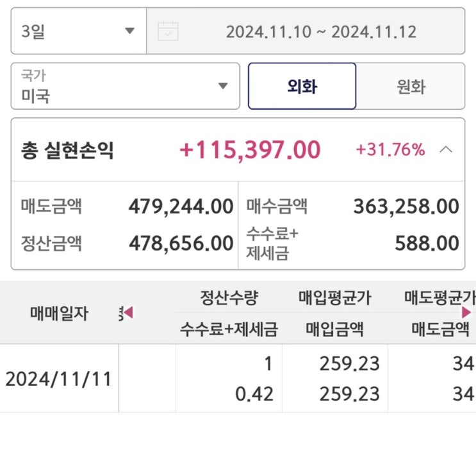Open the 3일 period dropdown

(78, 31)
